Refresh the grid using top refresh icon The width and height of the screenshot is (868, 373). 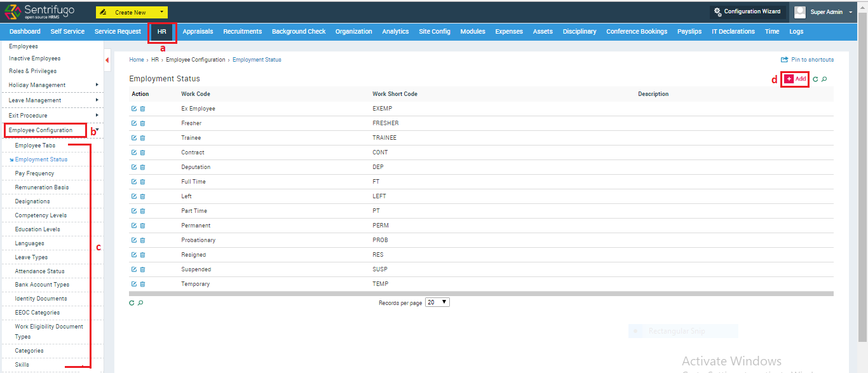click(816, 79)
